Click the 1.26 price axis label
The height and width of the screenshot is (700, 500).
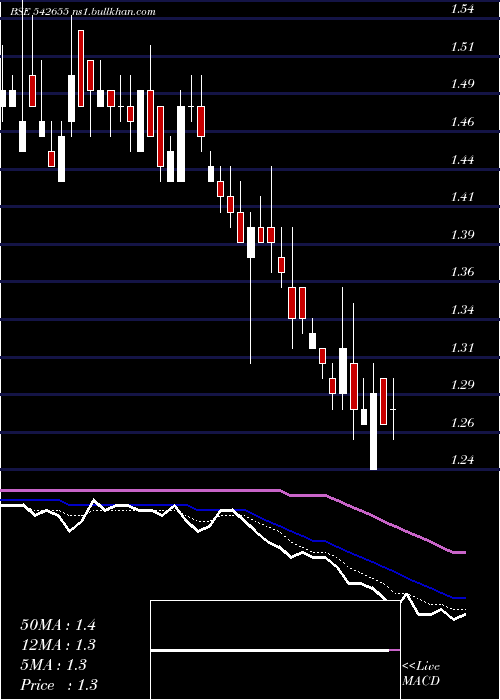pyautogui.click(x=462, y=422)
